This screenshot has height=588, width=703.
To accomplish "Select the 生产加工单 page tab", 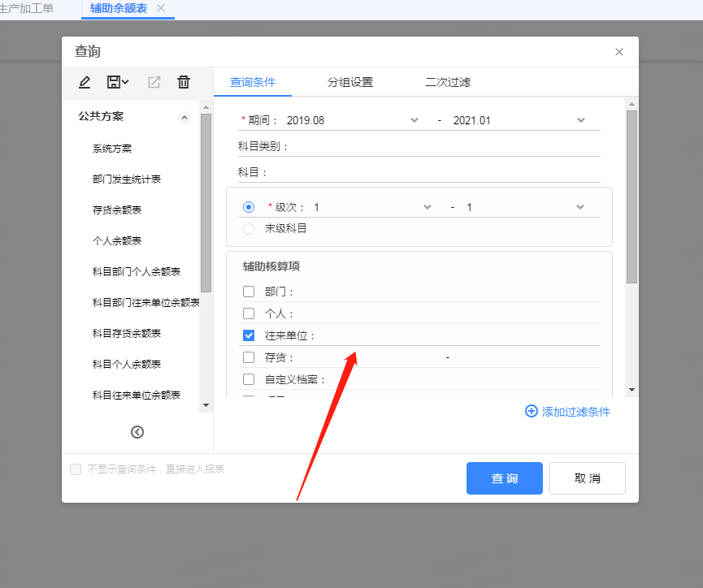I will click(26, 8).
